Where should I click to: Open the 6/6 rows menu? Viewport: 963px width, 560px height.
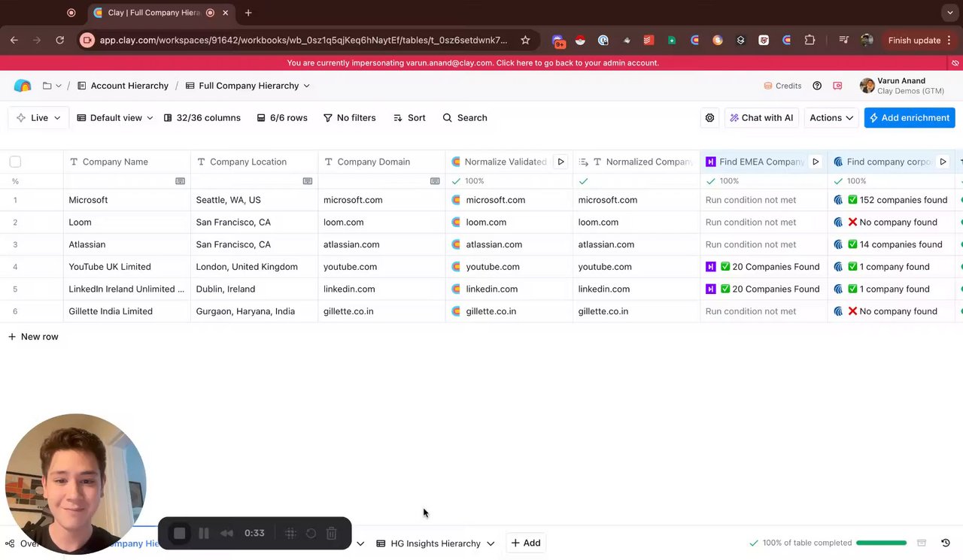[282, 118]
